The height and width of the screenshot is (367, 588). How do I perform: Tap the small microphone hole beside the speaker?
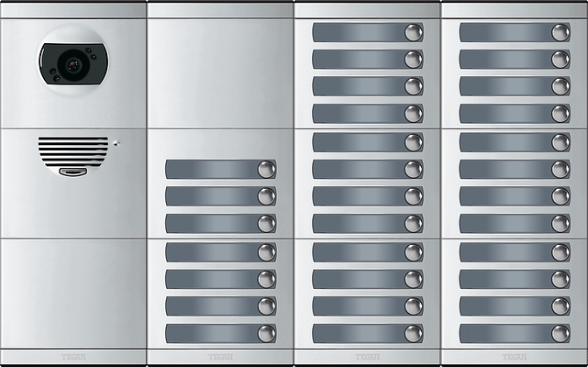click(116, 143)
